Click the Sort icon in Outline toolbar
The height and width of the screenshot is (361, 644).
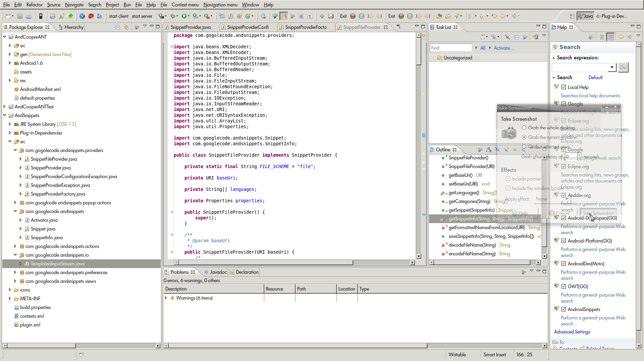[x=489, y=150]
